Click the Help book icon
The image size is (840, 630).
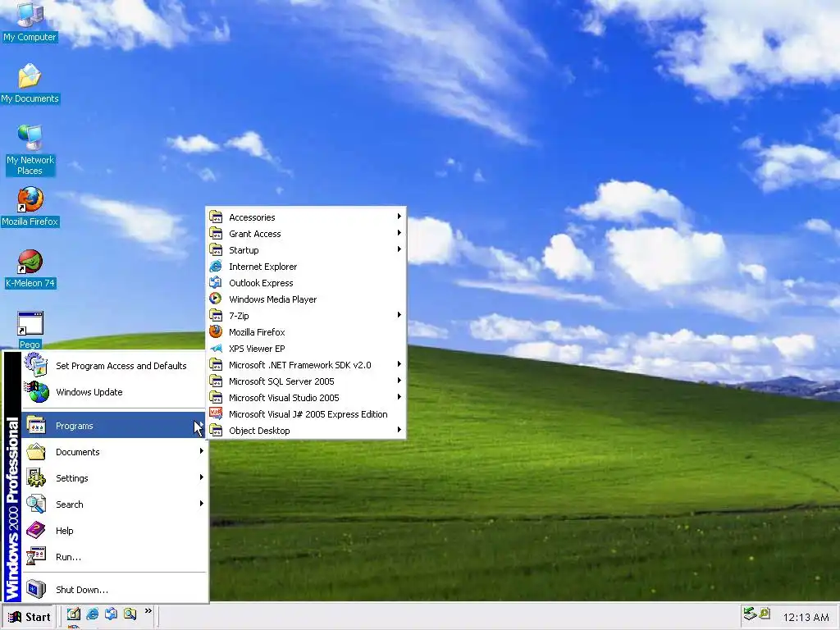(x=36, y=531)
